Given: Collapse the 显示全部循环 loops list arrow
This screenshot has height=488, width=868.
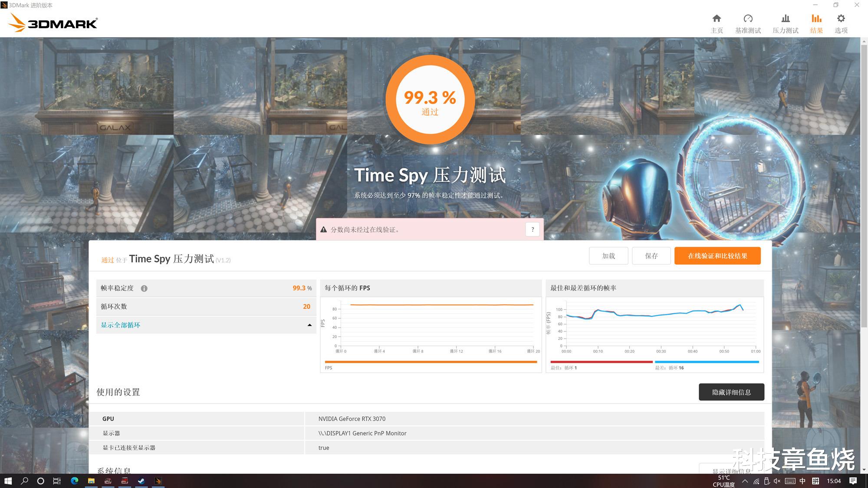Looking at the screenshot, I should [309, 325].
